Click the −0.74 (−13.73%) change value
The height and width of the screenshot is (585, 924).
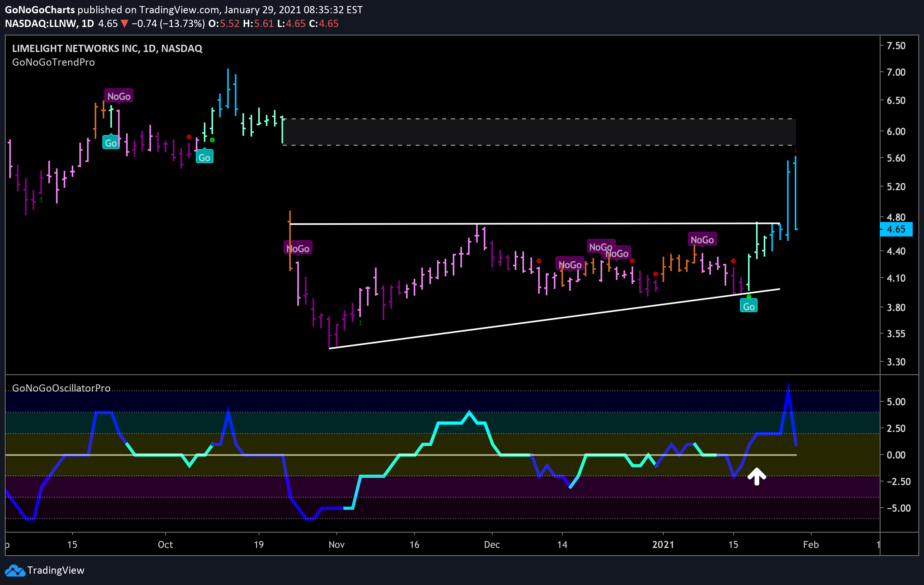tap(168, 23)
